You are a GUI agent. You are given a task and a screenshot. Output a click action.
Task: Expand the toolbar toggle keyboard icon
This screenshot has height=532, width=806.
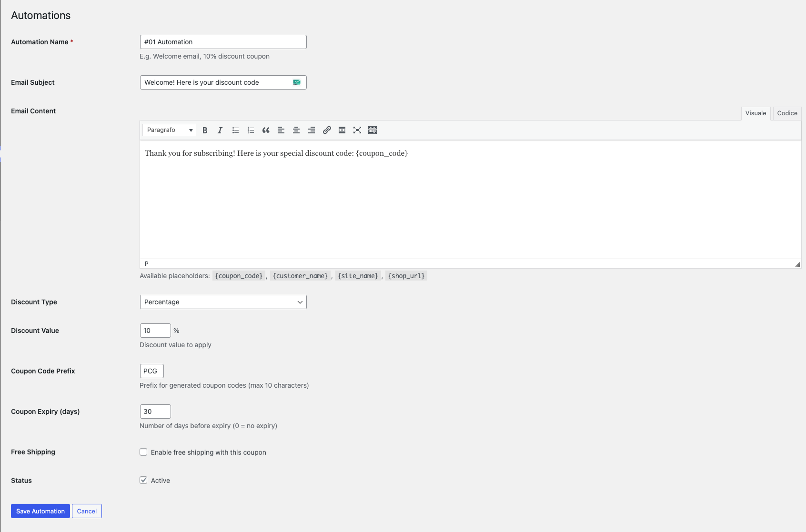(373, 130)
